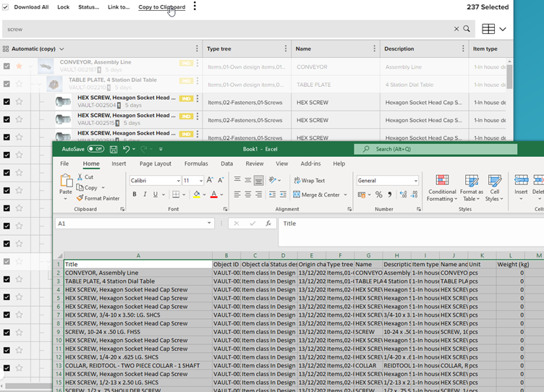Clear the 'screw' search with the X icon
Screen dimensions: 544x392
pyautogui.click(x=456, y=29)
